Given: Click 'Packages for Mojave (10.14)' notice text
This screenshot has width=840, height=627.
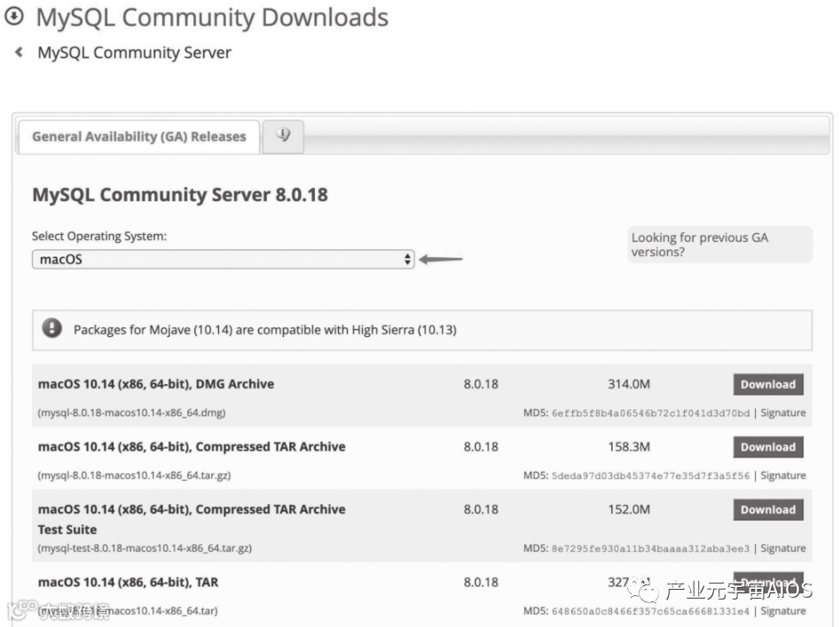Looking at the screenshot, I should point(264,330).
